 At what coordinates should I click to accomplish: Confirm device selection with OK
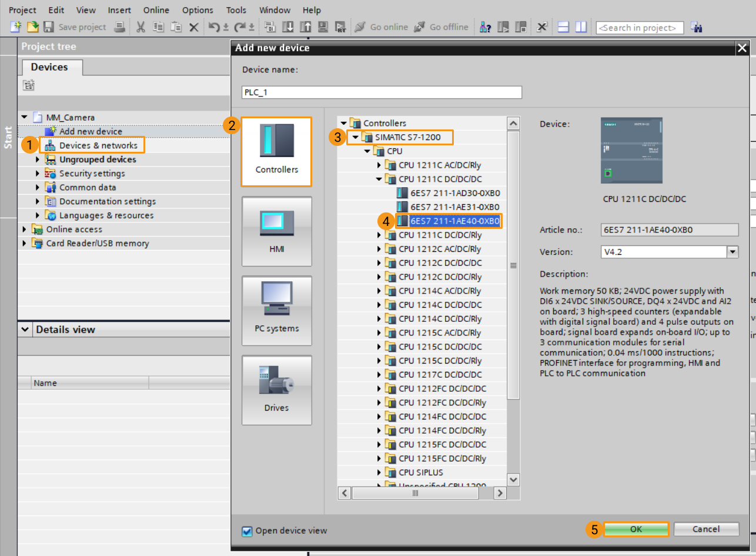pyautogui.click(x=635, y=529)
